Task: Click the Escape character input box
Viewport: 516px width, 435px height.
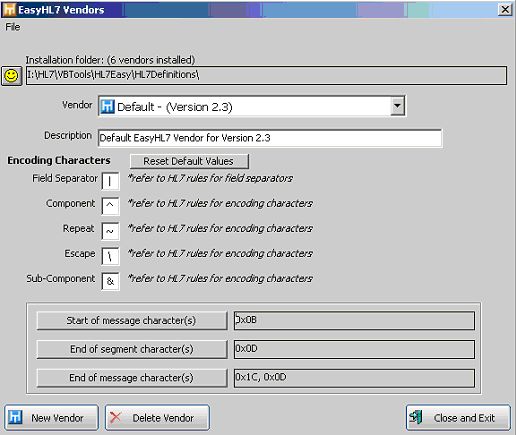Action: 110,256
